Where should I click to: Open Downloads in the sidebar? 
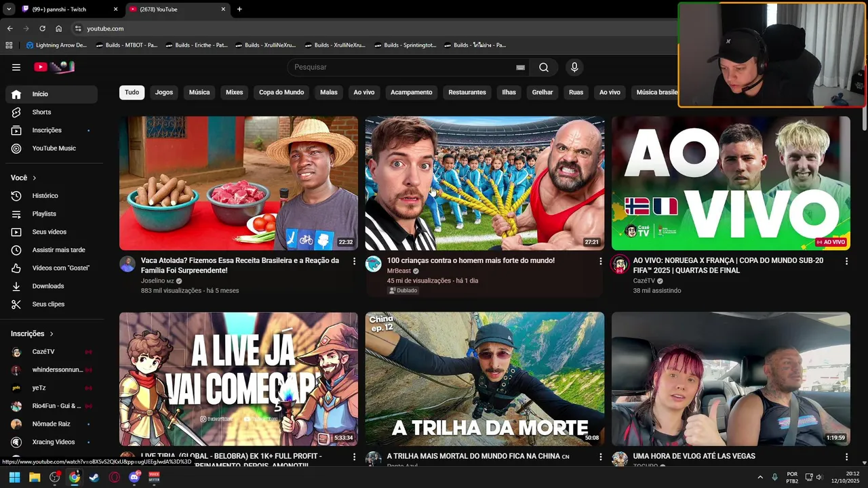[52, 286]
